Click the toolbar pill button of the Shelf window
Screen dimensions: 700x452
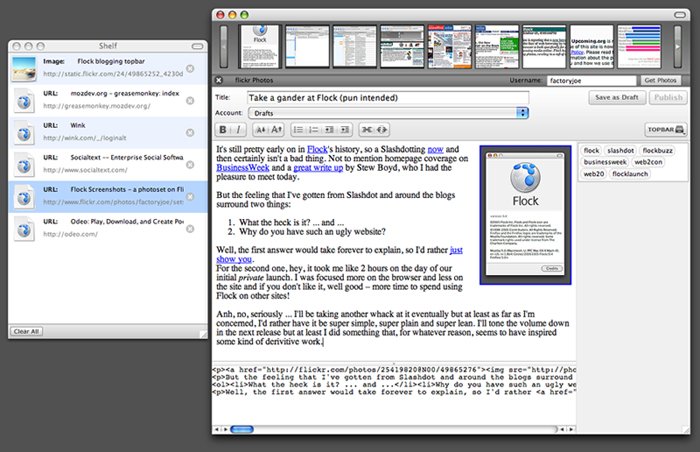click(197, 46)
